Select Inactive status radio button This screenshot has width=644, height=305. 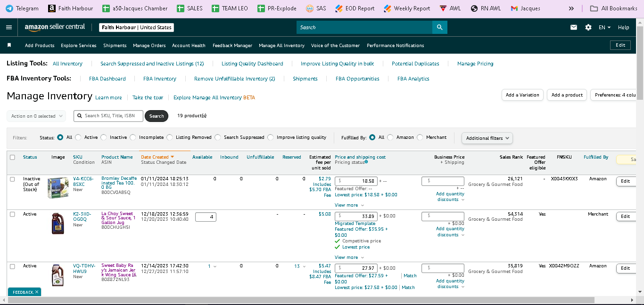(103, 137)
